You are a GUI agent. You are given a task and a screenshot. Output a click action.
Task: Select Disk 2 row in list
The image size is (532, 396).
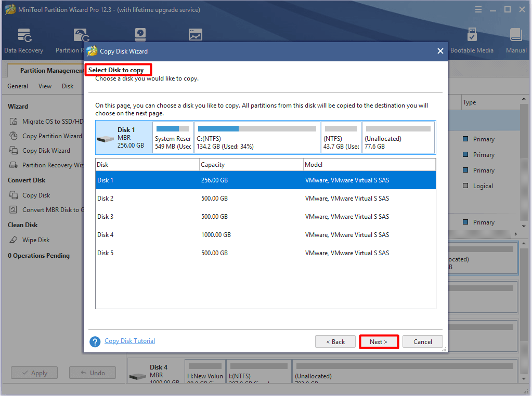266,199
